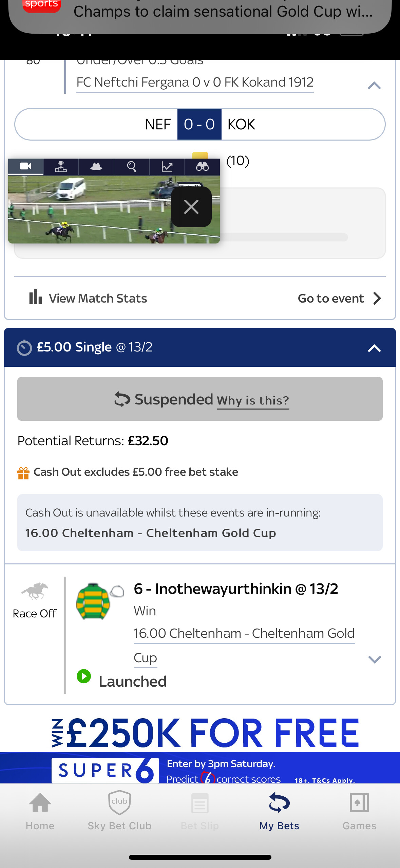This screenshot has width=400, height=868.
Task: Tap the hat icon in video toolbar
Action: (x=96, y=166)
